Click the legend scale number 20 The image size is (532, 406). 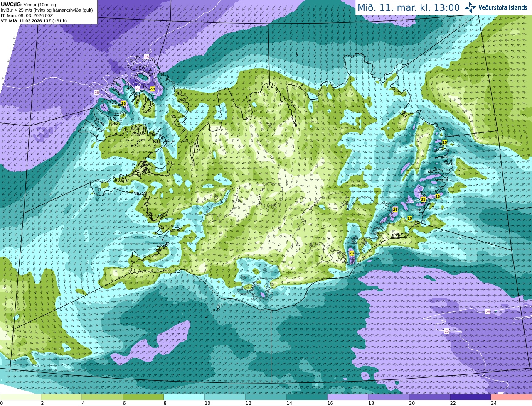(412, 403)
